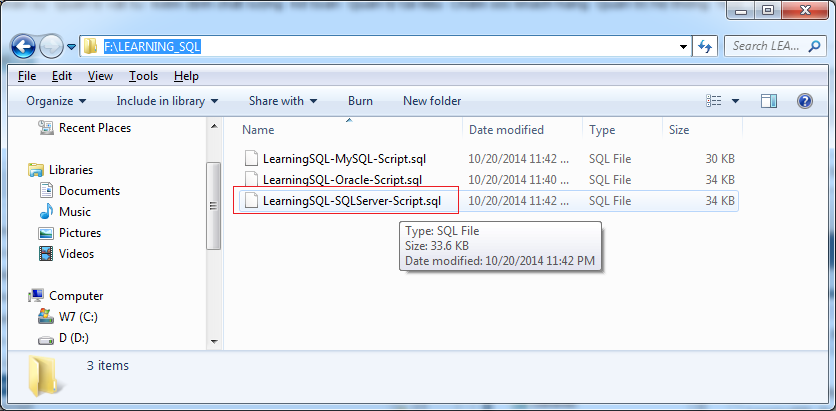Click the folder icon in address bar
The image size is (836, 411).
(x=91, y=46)
